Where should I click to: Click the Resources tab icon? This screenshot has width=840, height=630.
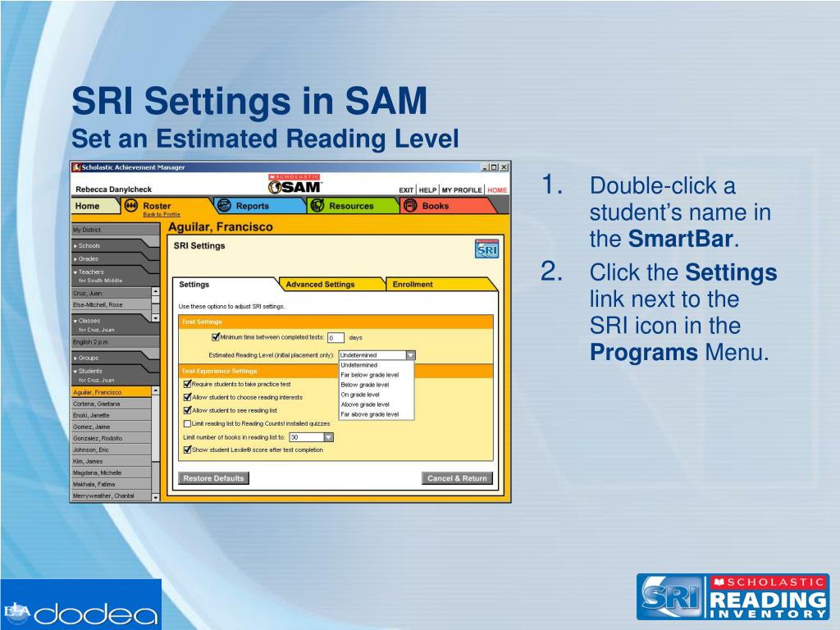pos(317,206)
